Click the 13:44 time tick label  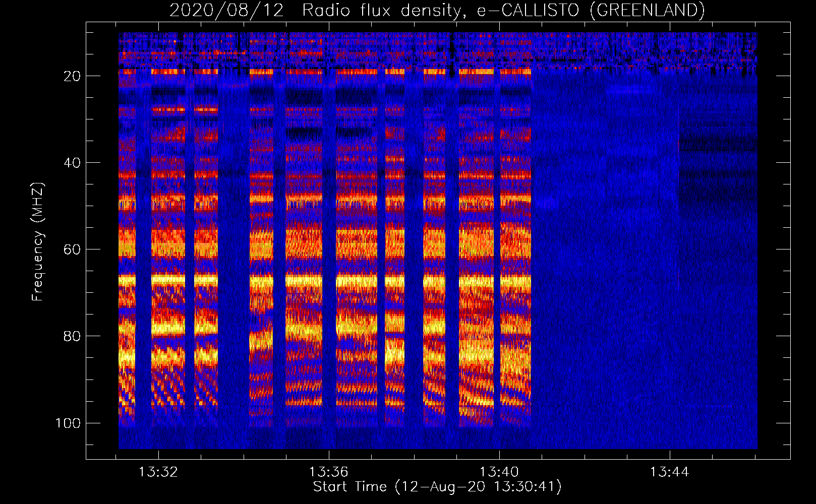pos(669,472)
